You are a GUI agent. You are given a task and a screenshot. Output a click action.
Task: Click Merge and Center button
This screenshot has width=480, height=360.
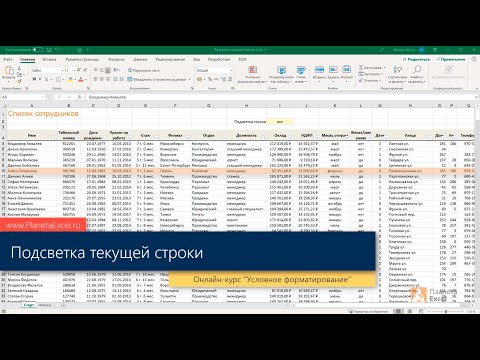pos(157,79)
